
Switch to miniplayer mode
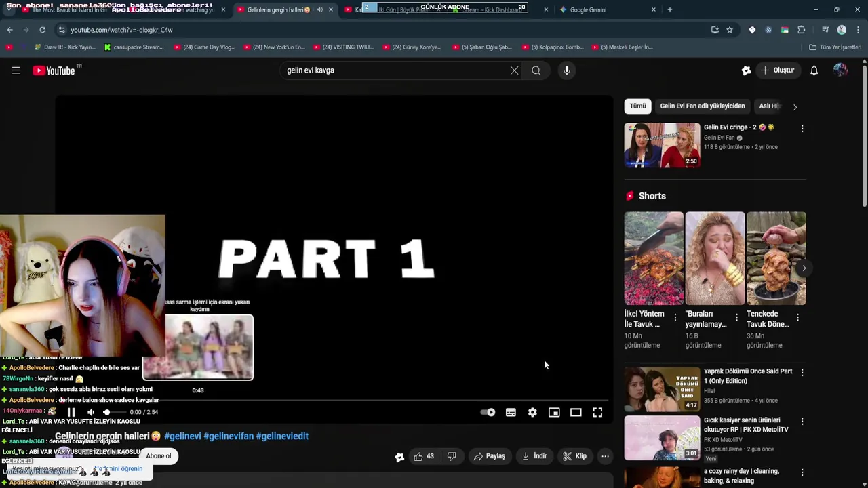tap(554, 412)
